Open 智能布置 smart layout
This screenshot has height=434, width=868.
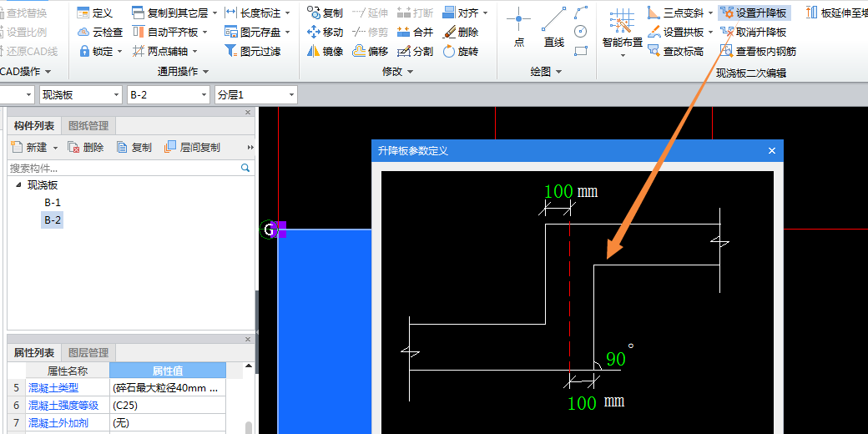623,32
